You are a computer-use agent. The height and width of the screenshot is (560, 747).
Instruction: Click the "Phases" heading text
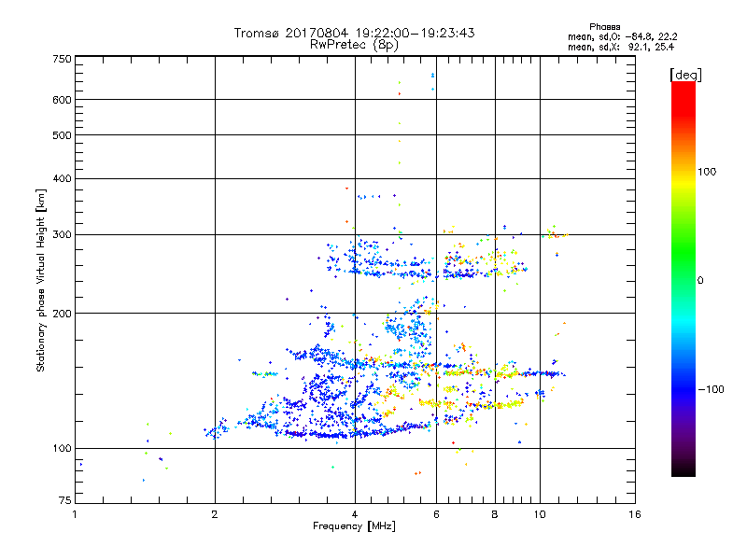click(x=604, y=27)
